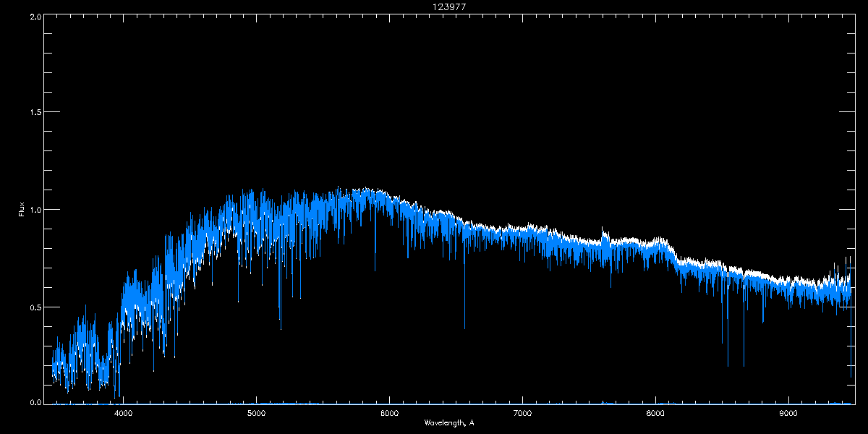Click the 6000 wavelength tick label
868x434 pixels.
(x=389, y=414)
